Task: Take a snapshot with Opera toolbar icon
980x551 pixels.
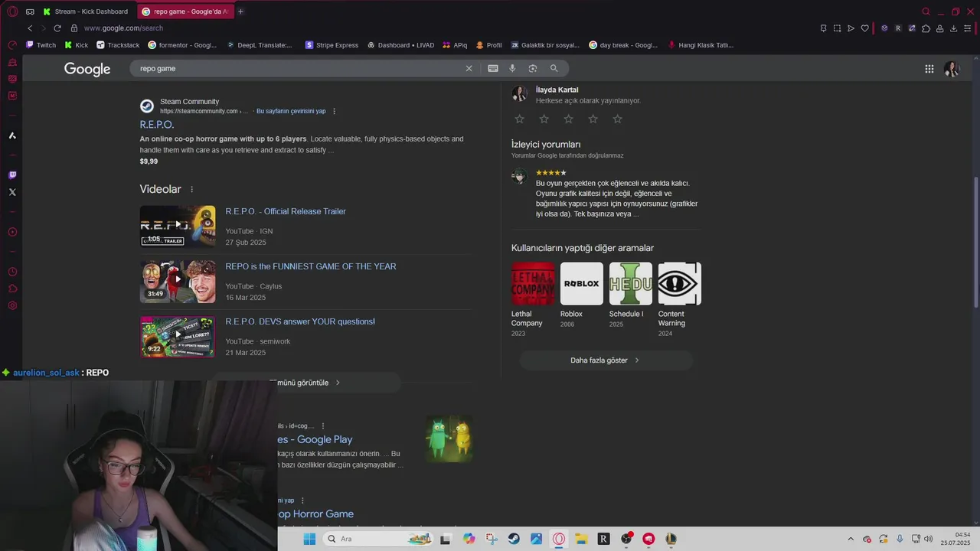Action: [x=837, y=28]
